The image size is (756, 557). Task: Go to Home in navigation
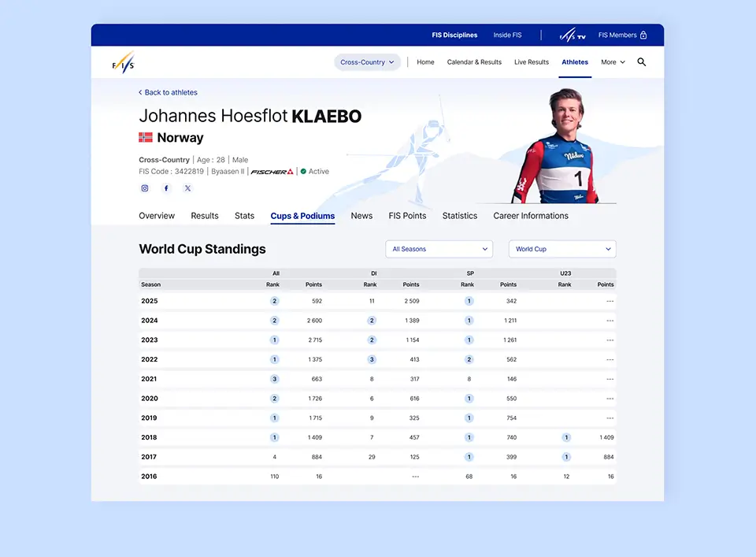[425, 62]
